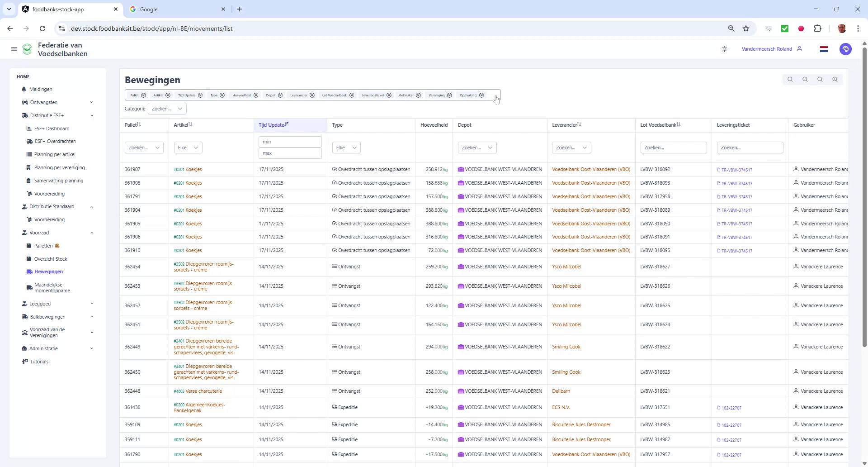
Task: Open the Categorie Zoeken dropdown
Action: (167, 109)
